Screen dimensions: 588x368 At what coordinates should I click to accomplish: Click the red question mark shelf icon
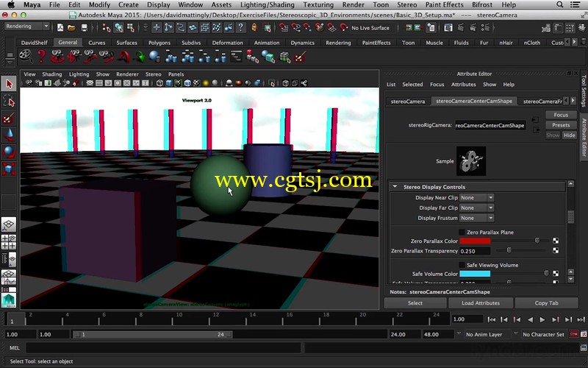41,57
